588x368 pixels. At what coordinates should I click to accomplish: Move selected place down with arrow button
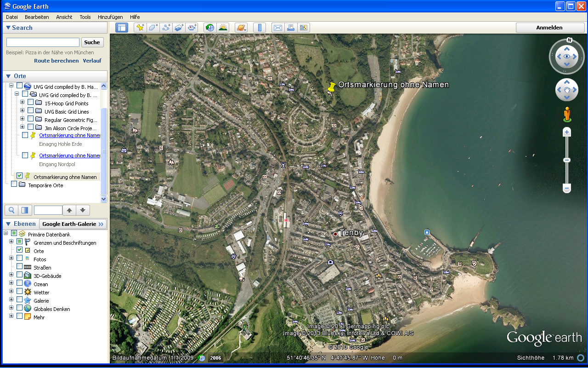[83, 210]
